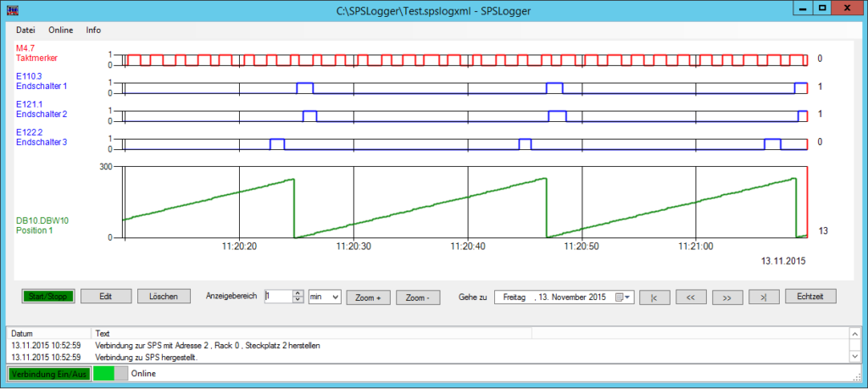Click the Zoom + button
Viewport: 868px width, 389px height.
click(x=368, y=297)
